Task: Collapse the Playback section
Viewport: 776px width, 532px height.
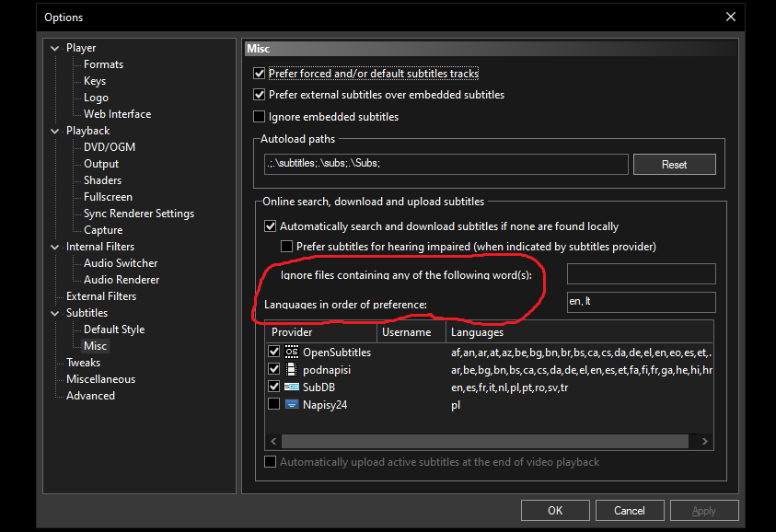Action: [x=54, y=130]
